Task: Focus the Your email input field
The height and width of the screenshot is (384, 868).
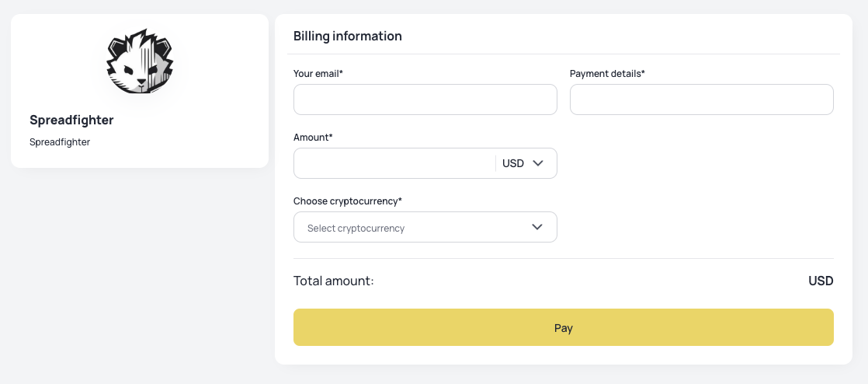Action: tap(425, 99)
